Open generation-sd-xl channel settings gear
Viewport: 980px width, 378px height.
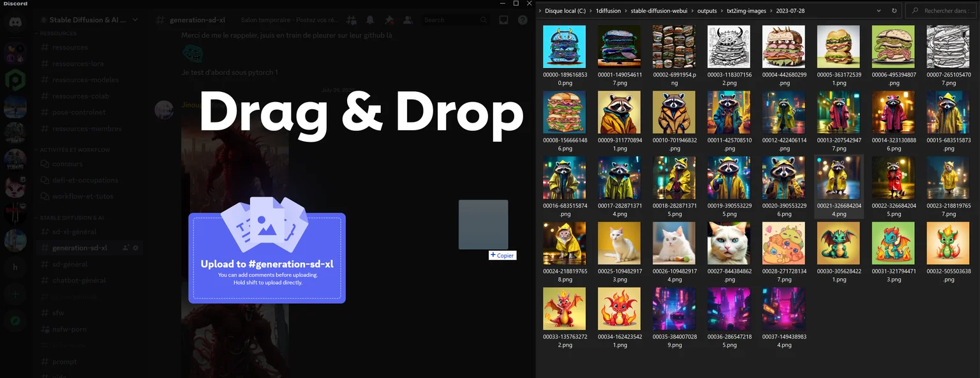click(136, 248)
